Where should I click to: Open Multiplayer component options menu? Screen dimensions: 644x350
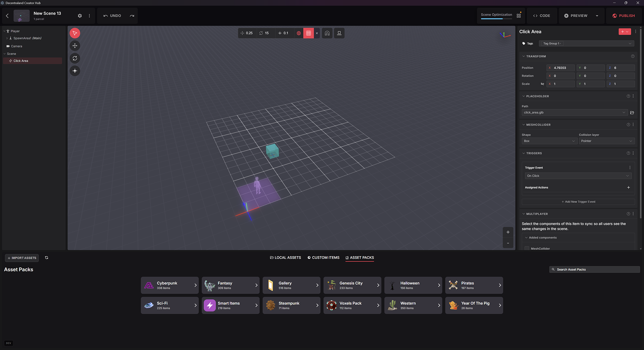[633, 214]
